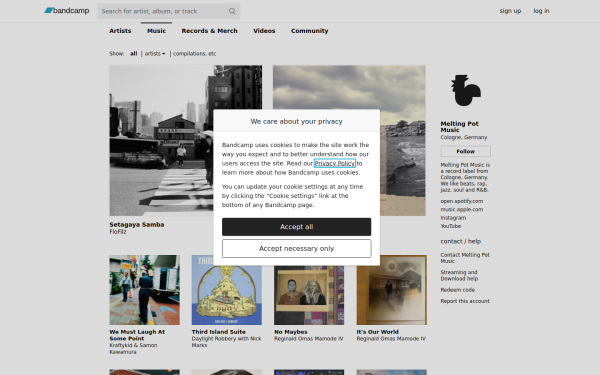Image resolution: width=600 pixels, height=375 pixels.
Task: Open the Records & Merch tab
Action: coord(209,31)
